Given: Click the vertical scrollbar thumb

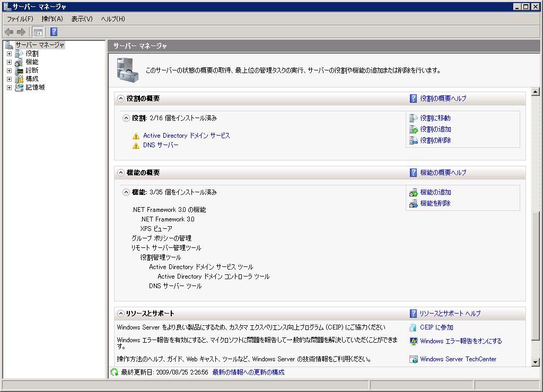Looking at the screenshot, I should [x=536, y=275].
